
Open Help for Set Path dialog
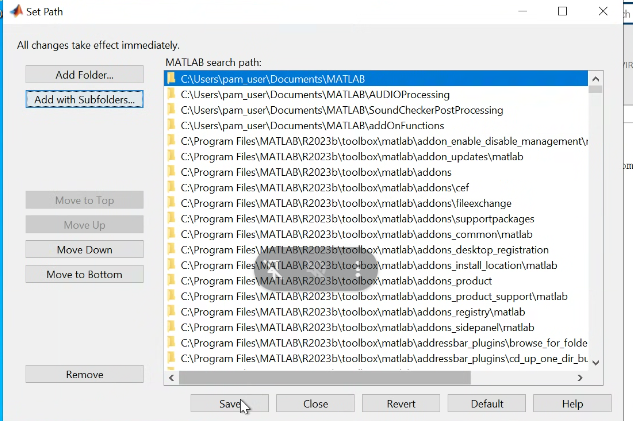tap(572, 404)
